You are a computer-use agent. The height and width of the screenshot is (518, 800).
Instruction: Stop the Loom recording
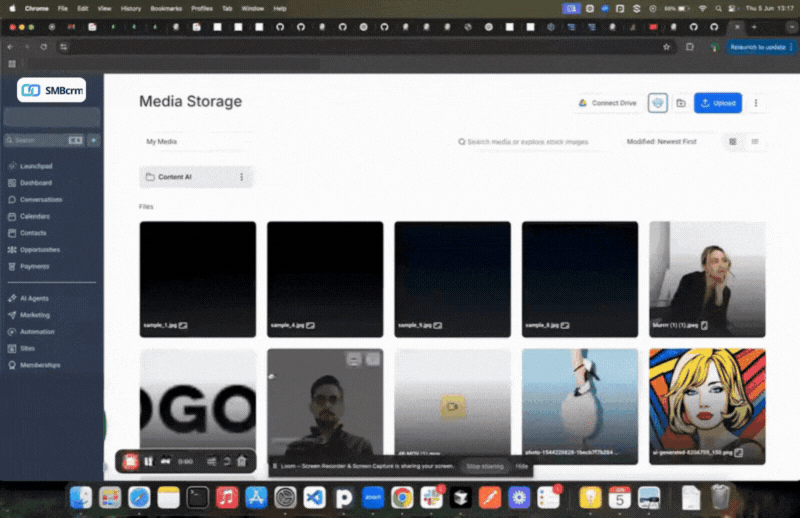tap(131, 461)
